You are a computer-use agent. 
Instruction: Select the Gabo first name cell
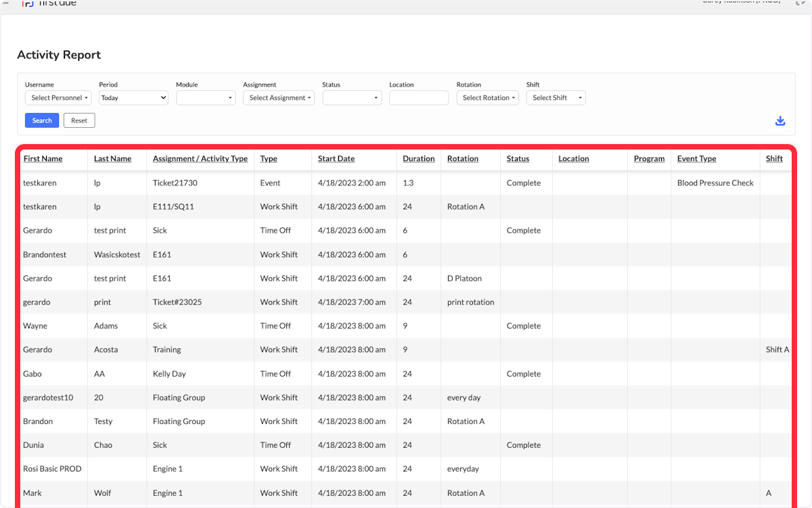coord(33,374)
